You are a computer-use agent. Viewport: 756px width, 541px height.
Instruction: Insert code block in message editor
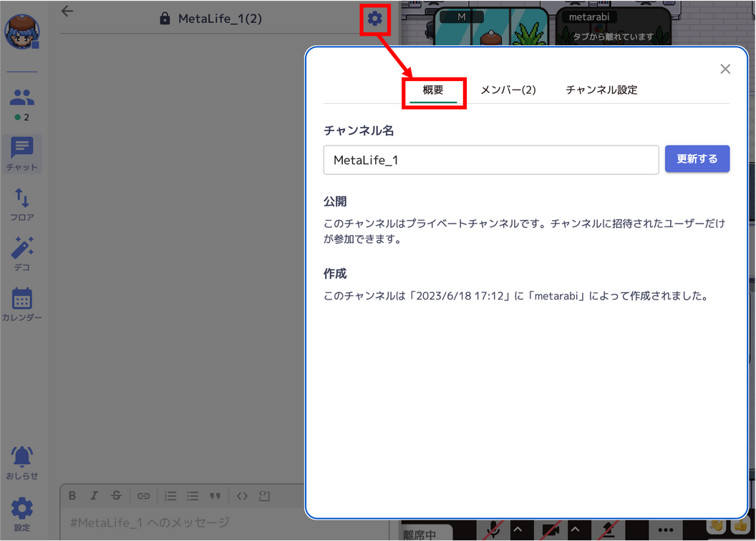[264, 496]
